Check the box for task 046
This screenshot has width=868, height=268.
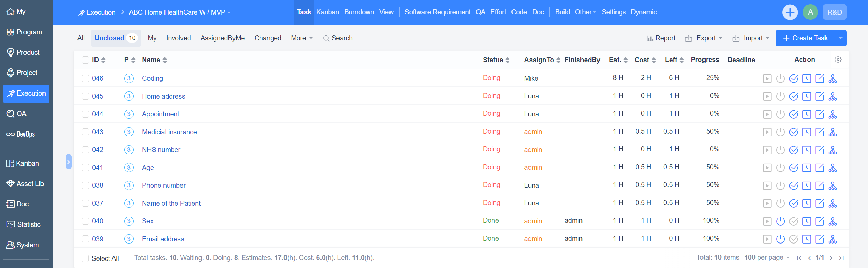coord(85,78)
